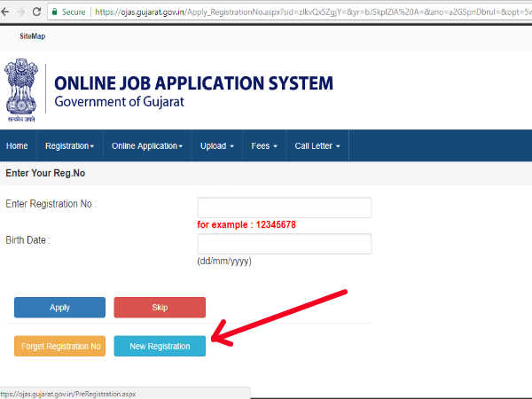Viewport: 532px width, 399px height.
Task: Focus the Enter Registration No field
Action: pyautogui.click(x=284, y=207)
